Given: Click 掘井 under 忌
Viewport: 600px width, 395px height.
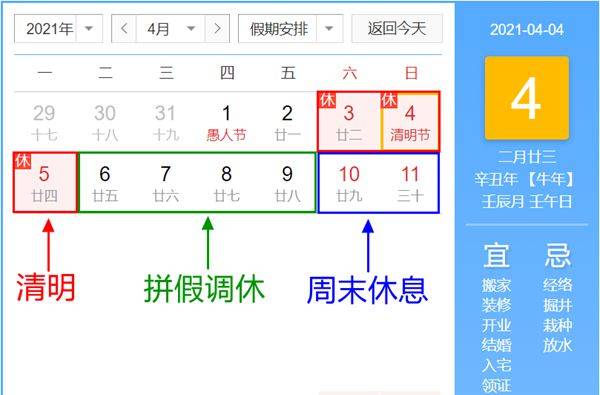Looking at the screenshot, I should tap(558, 305).
